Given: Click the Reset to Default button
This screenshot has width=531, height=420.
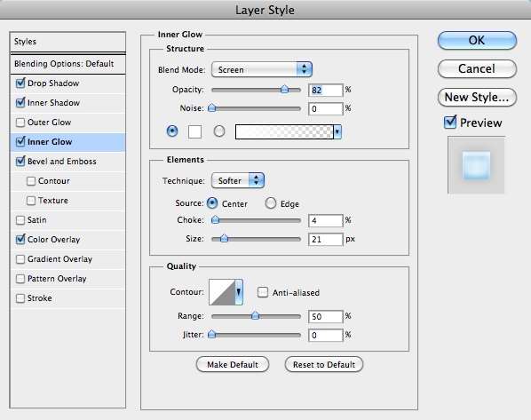Looking at the screenshot, I should tap(324, 364).
